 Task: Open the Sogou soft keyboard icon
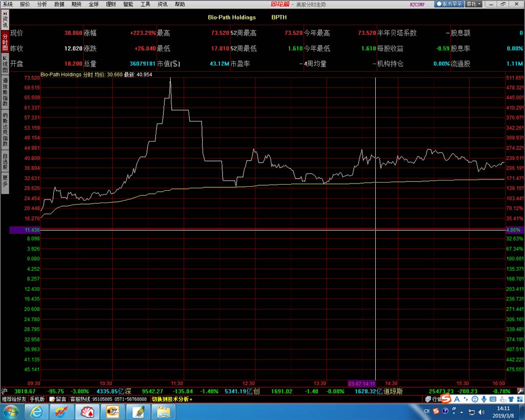[493, 399]
